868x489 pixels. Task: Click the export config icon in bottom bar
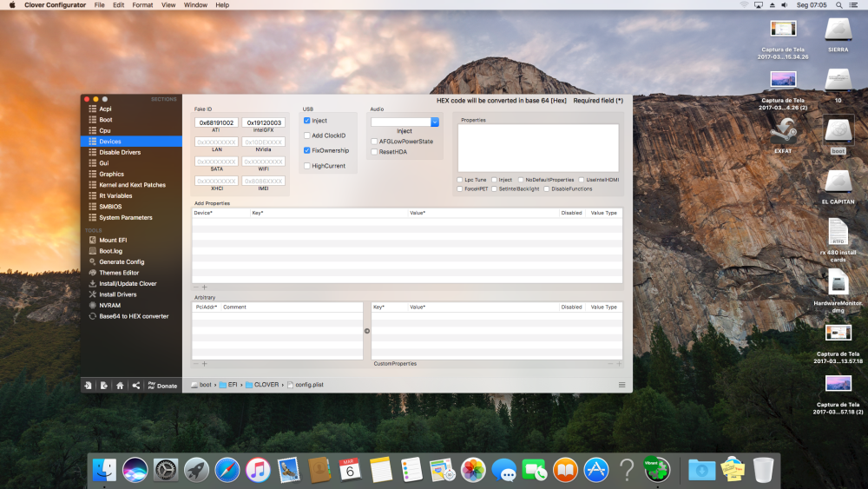click(103, 386)
